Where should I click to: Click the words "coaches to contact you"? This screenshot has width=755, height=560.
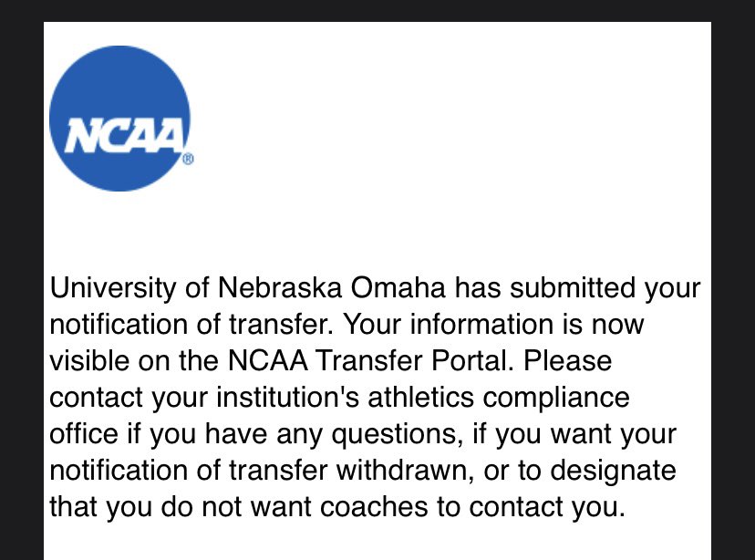(472, 507)
